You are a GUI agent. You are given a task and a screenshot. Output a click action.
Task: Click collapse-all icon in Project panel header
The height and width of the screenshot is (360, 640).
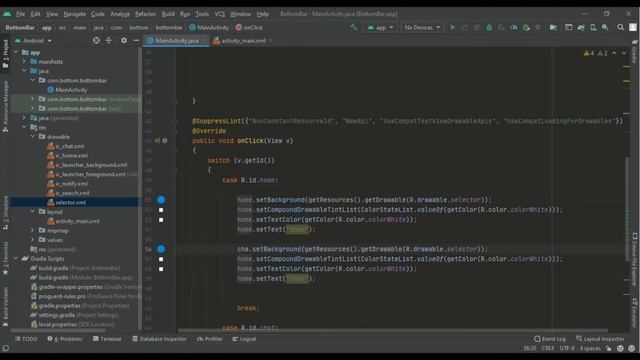(x=109, y=40)
